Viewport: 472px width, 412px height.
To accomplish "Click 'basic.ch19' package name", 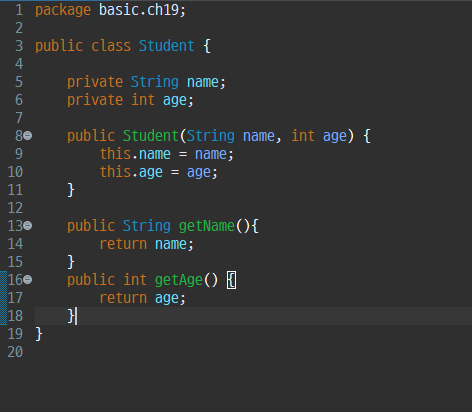I will [139, 10].
